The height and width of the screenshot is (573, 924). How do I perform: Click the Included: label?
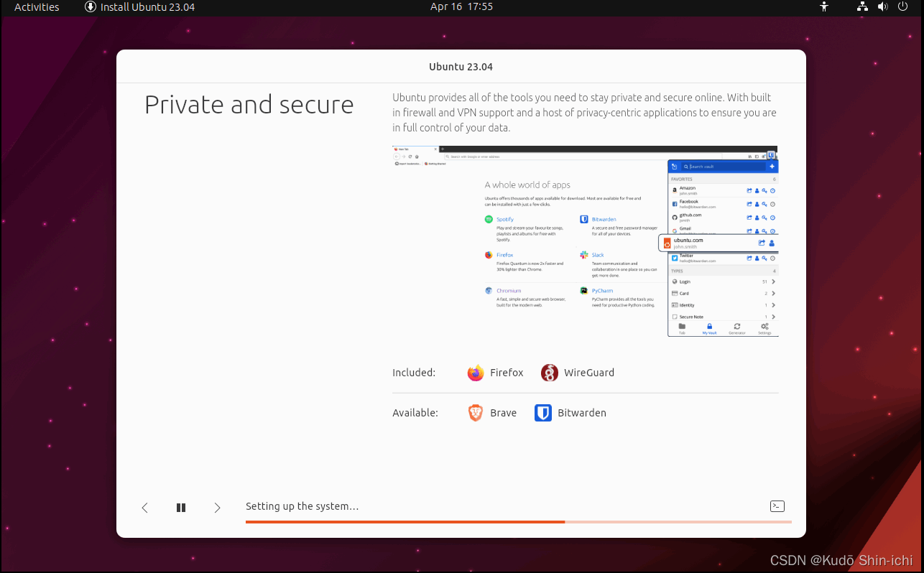coord(414,373)
